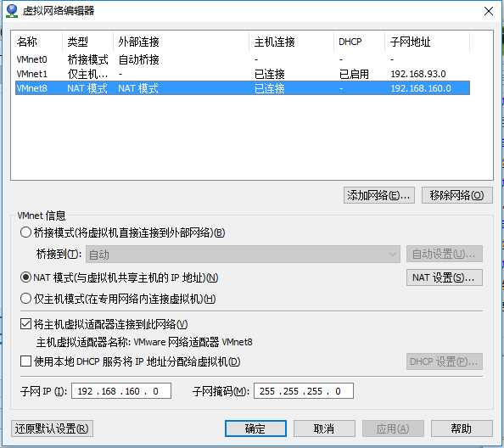Screen dimensions: 504x448
Task: Select 仅主机模式 radio button
Action: (x=25, y=299)
